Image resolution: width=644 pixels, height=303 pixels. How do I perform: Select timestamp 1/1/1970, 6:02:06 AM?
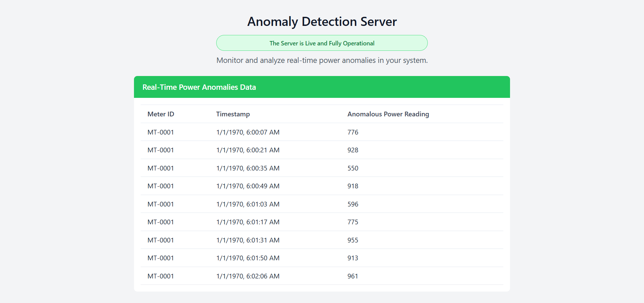(248, 276)
